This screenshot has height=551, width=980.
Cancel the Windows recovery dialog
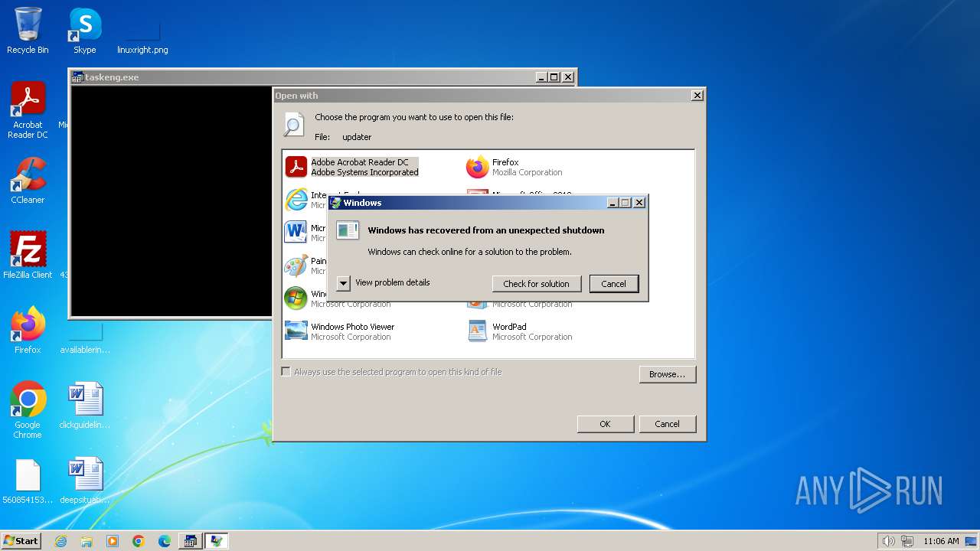click(613, 283)
